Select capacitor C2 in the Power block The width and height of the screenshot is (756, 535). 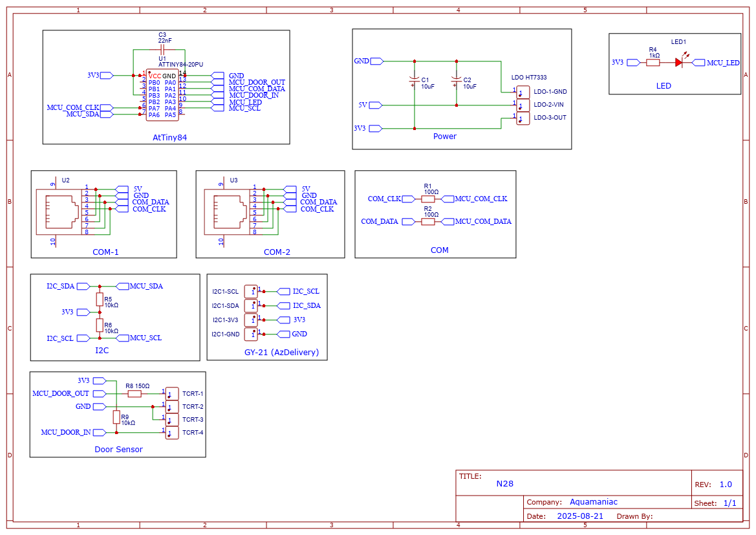point(456,82)
